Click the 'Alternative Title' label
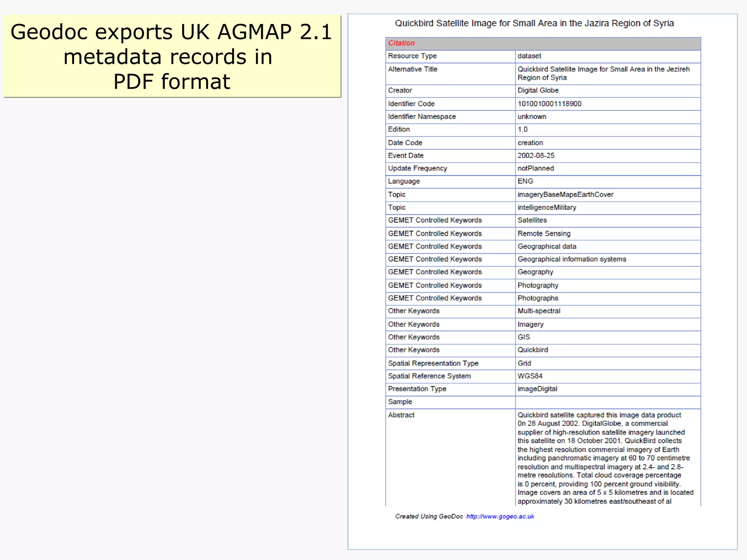This screenshot has width=747, height=560. 413,69
